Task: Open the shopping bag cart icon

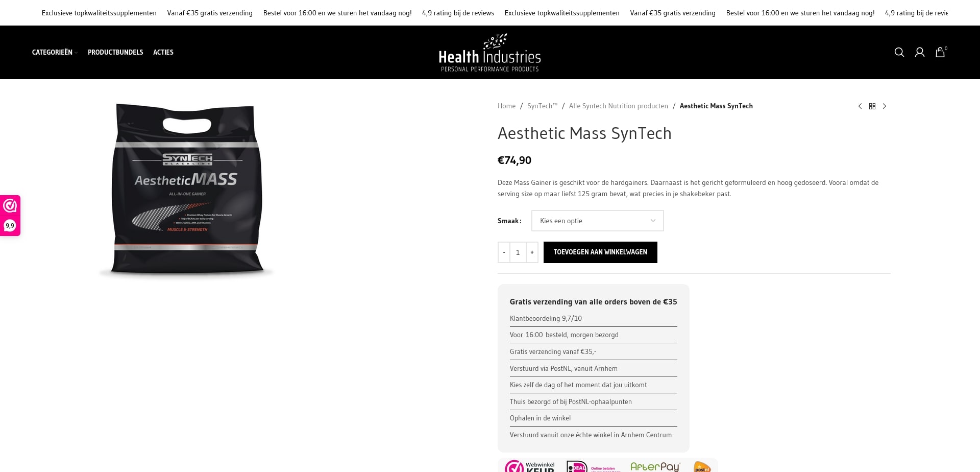Action: coord(941,52)
